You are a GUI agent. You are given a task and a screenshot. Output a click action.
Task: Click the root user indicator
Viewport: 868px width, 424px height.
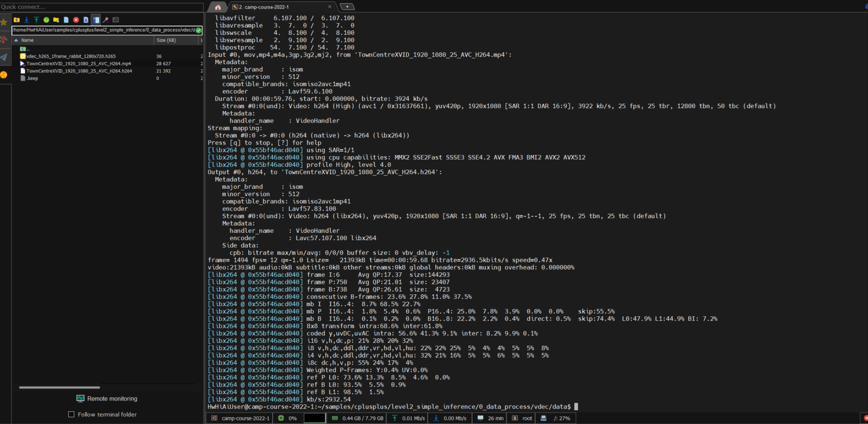coord(522,418)
